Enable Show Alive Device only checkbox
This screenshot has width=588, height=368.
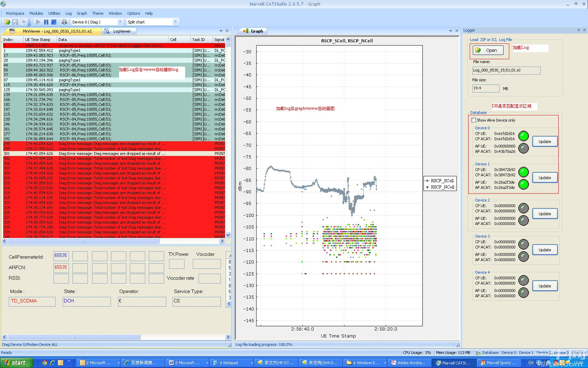click(x=474, y=120)
